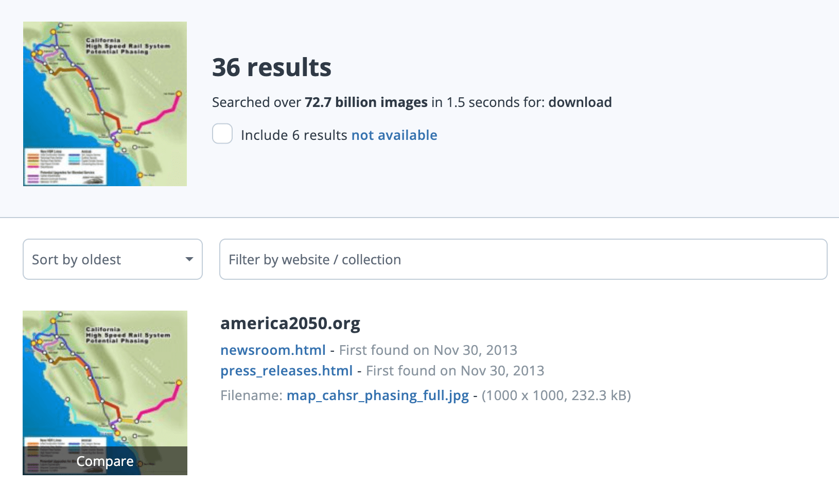
Task: Open the map_cahsr_phasing_full.jpg filename link
Action: tap(378, 395)
